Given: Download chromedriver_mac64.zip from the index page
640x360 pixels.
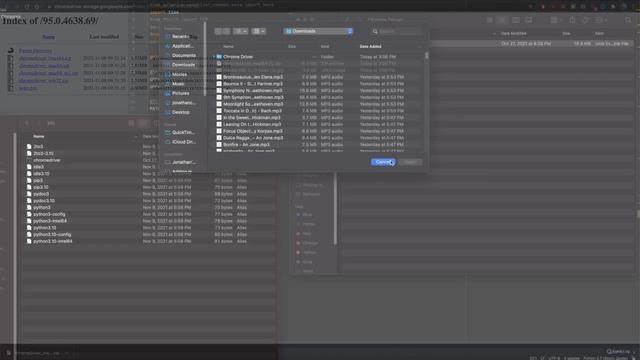Looking at the screenshot, I should (44, 65).
